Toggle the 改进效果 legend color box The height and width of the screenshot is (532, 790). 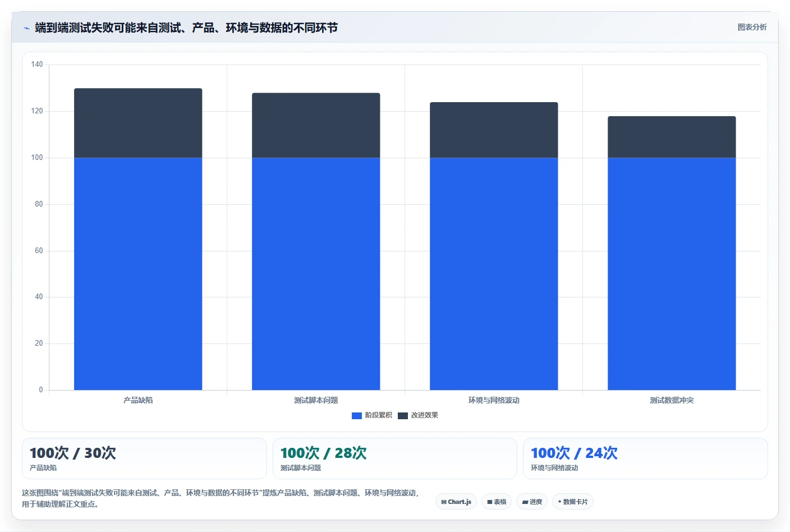pos(402,416)
